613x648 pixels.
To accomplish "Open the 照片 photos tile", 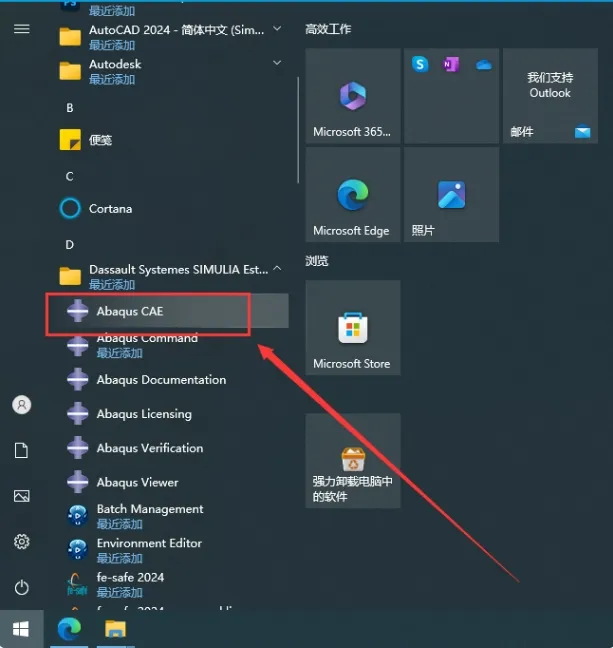I will pyautogui.click(x=451, y=195).
